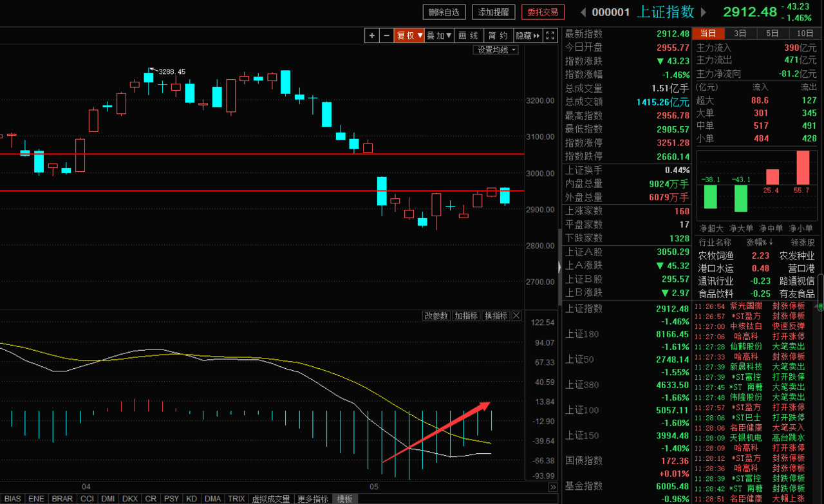
Task: Open 农牧饲渔 sector row
Action: (756, 256)
